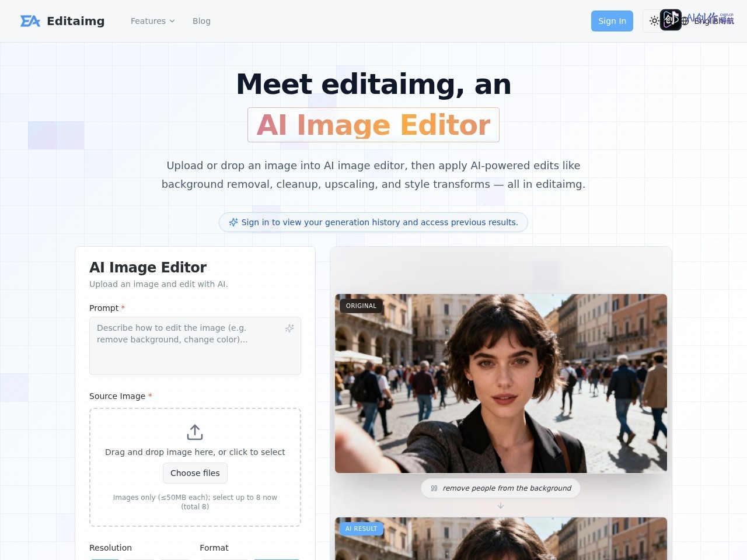The height and width of the screenshot is (560, 747).
Task: Expand the Features dropdown menu
Action: click(153, 21)
